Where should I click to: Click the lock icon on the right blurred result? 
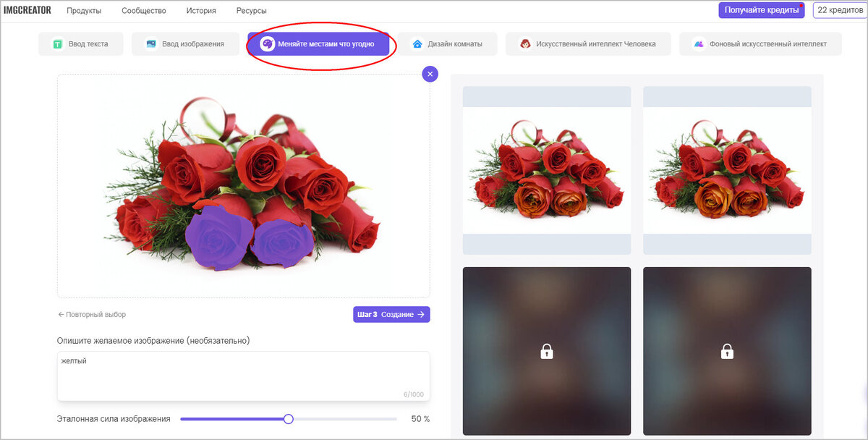[x=727, y=352]
